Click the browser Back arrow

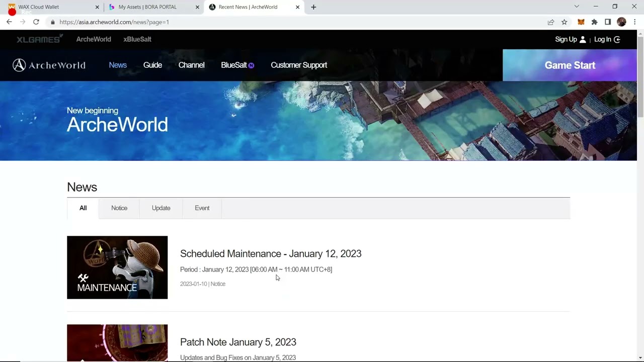tap(9, 22)
